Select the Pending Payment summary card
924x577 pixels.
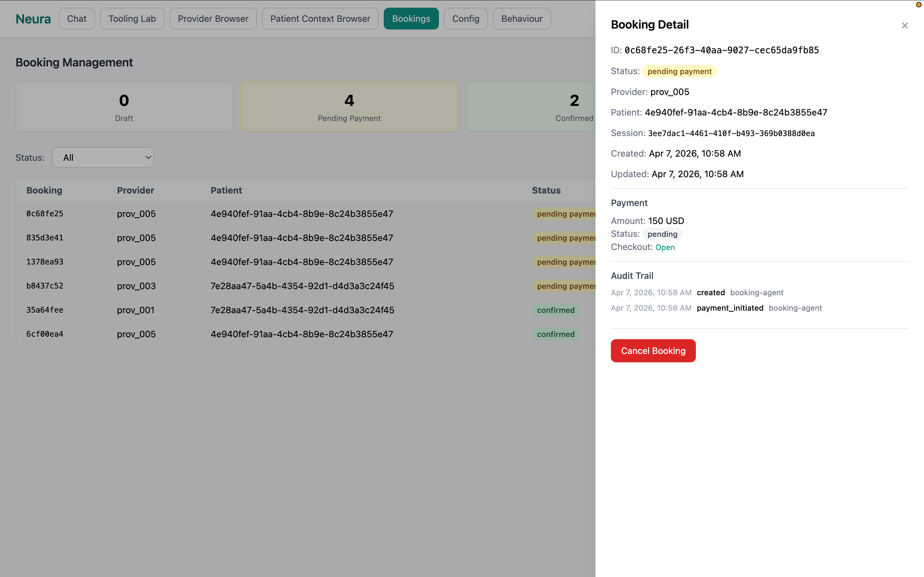[x=349, y=107]
